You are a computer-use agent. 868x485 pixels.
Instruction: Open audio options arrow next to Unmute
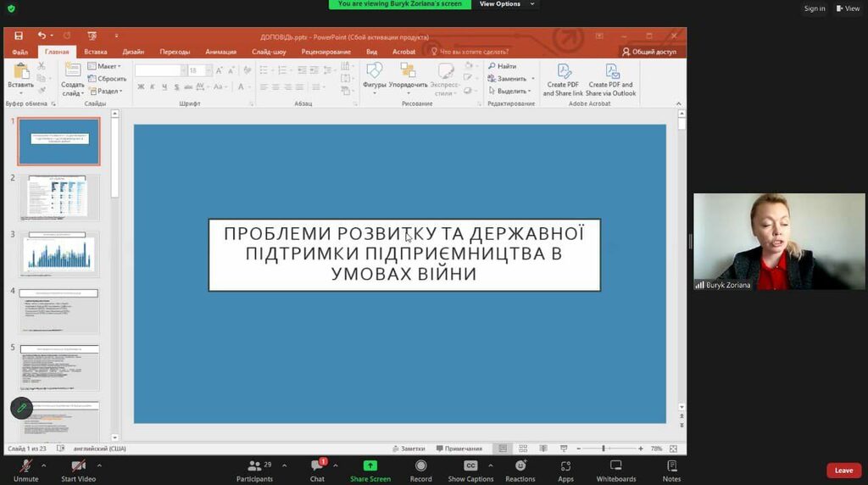coord(44,465)
